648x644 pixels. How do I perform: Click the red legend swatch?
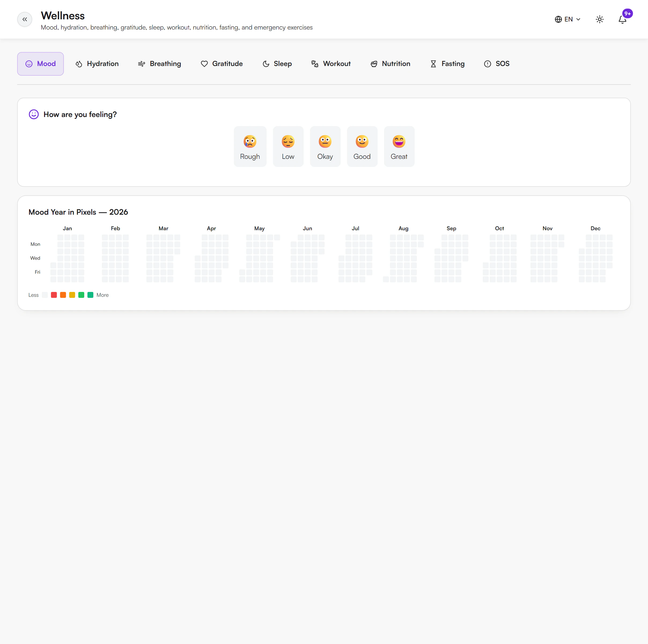(54, 295)
